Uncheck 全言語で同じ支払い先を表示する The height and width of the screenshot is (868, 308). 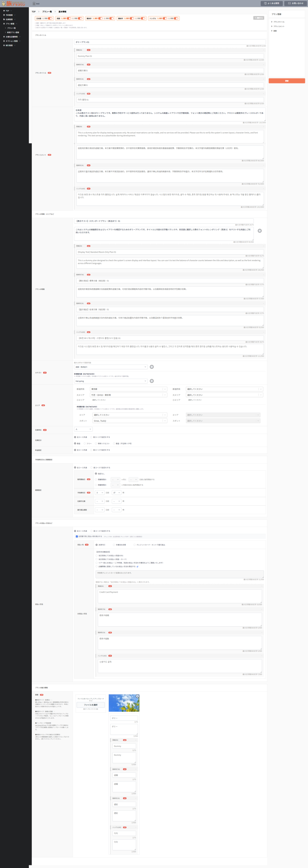77,536
